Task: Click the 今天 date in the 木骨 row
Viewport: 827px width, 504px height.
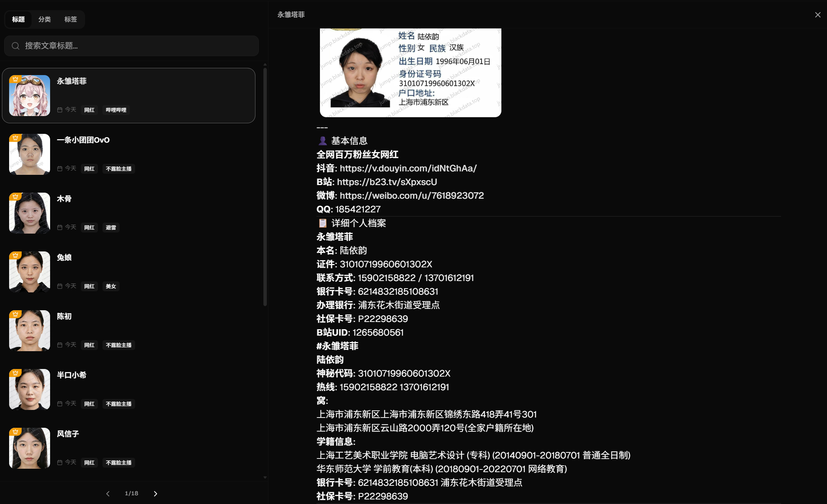Action: pos(71,227)
